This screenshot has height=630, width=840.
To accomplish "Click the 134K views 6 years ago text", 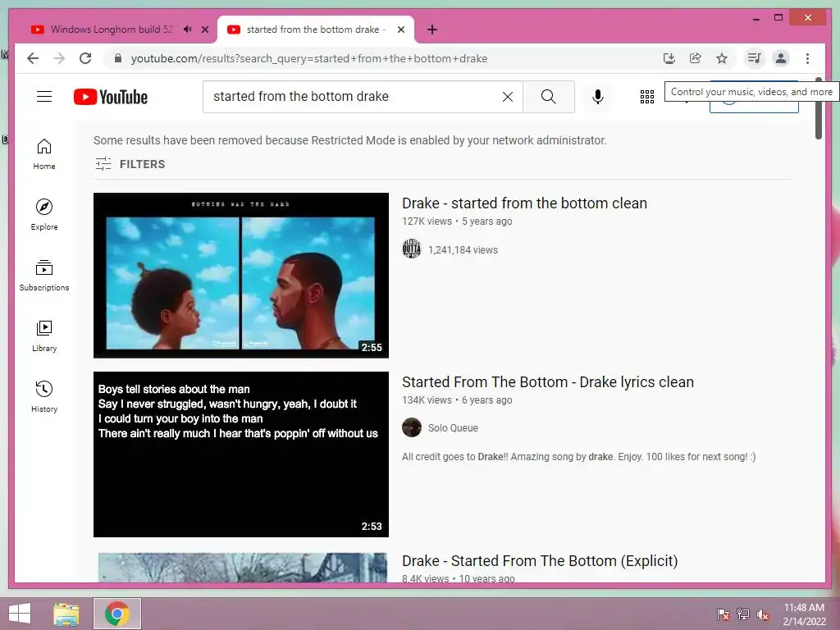I will [x=457, y=400].
